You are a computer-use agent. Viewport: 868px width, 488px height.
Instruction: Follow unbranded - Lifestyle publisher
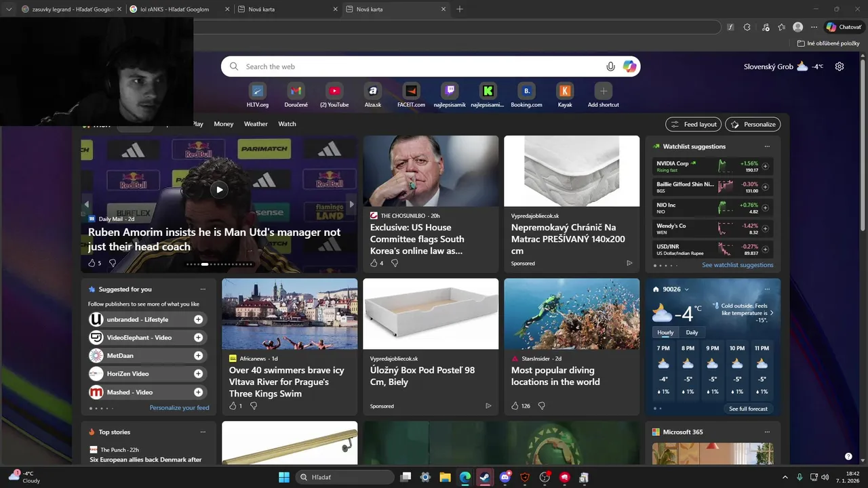click(x=198, y=319)
